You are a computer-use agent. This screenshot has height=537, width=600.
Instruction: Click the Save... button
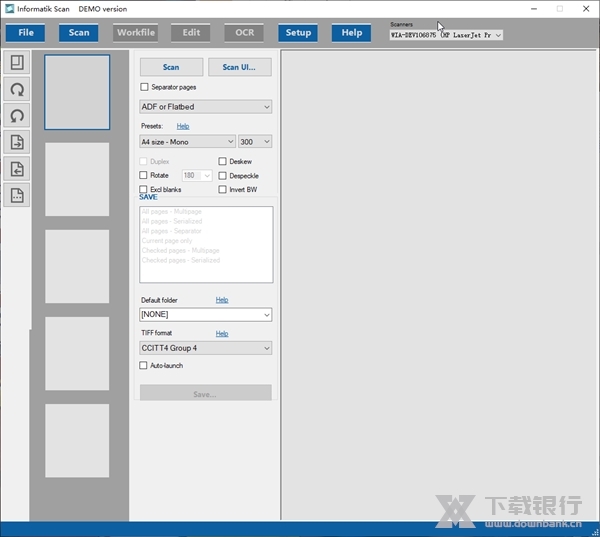pyautogui.click(x=205, y=393)
